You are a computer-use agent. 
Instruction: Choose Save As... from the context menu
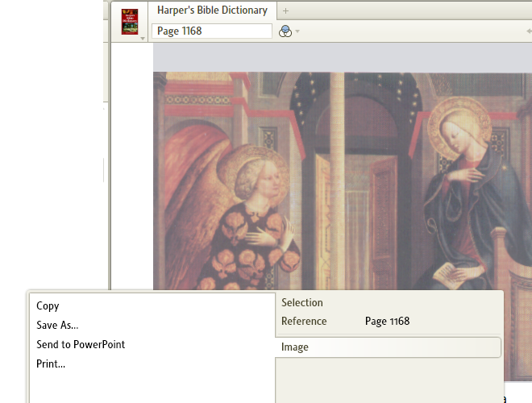[x=57, y=325]
